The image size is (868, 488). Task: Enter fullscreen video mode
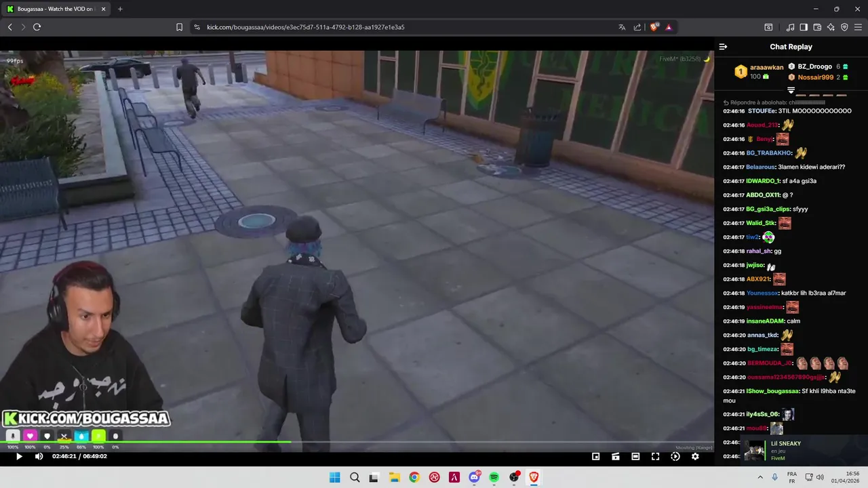pos(655,456)
